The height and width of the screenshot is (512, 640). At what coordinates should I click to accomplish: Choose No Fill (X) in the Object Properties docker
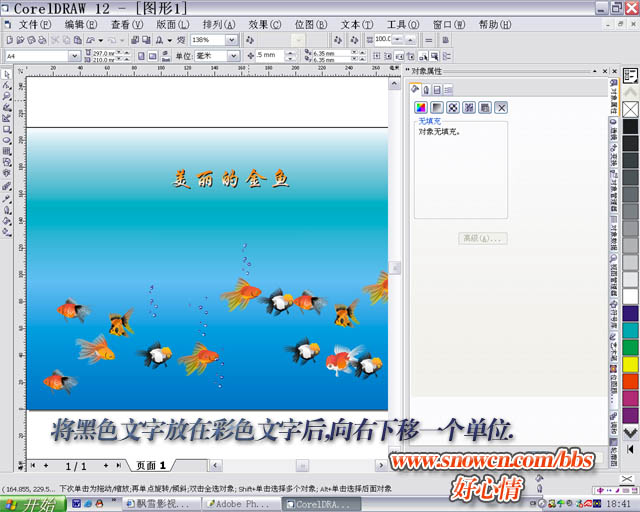coord(501,107)
